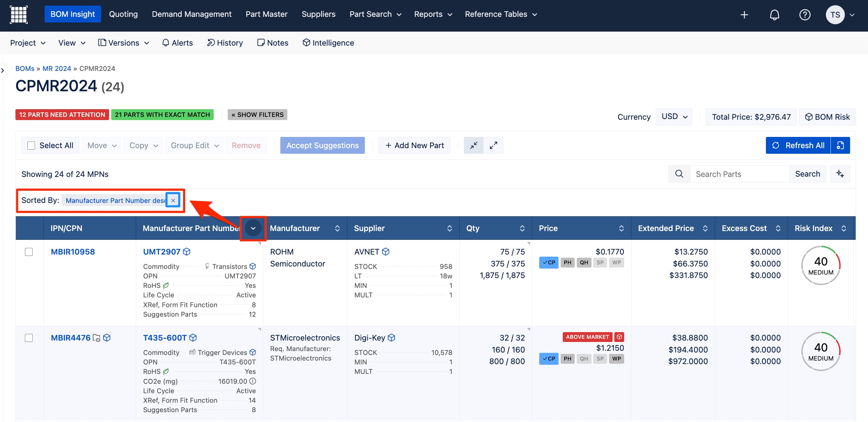
Task: Open the help question mark icon
Action: coord(804,15)
